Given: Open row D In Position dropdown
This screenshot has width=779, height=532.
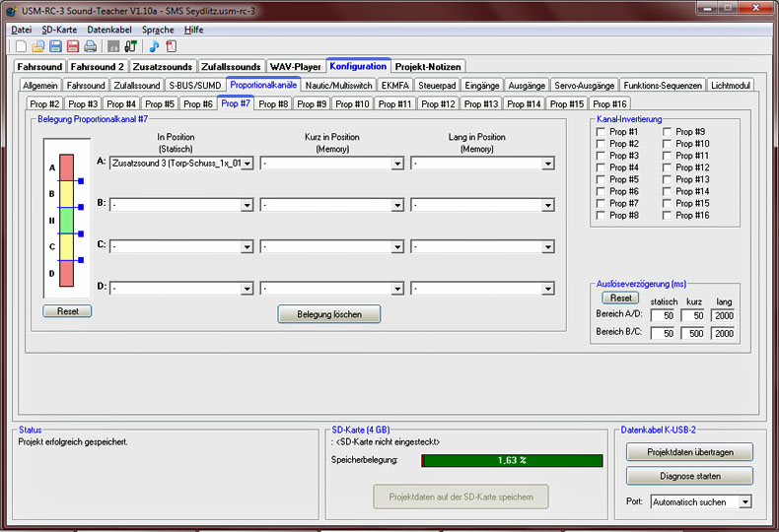Looking at the screenshot, I should [247, 289].
